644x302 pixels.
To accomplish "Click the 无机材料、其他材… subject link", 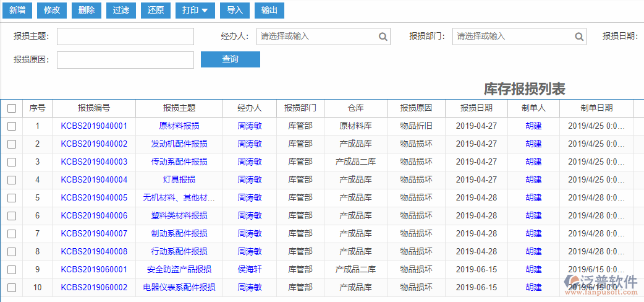I will point(179,197).
